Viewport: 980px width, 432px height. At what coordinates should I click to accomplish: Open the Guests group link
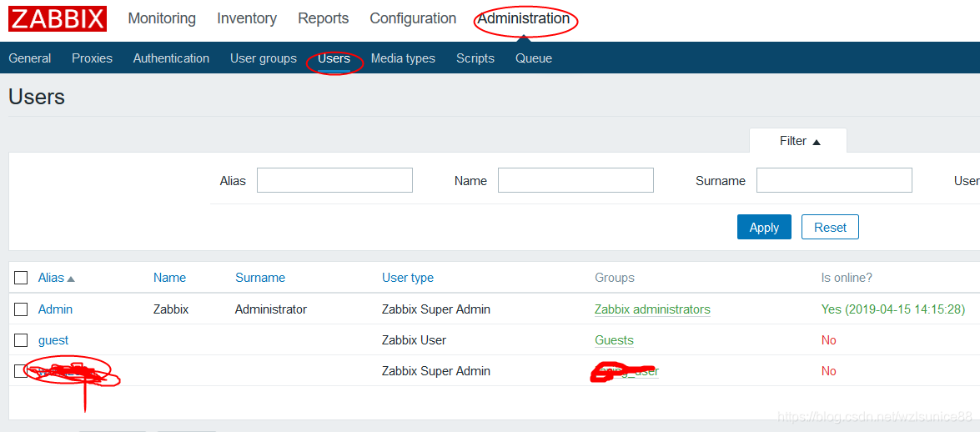pyautogui.click(x=614, y=340)
